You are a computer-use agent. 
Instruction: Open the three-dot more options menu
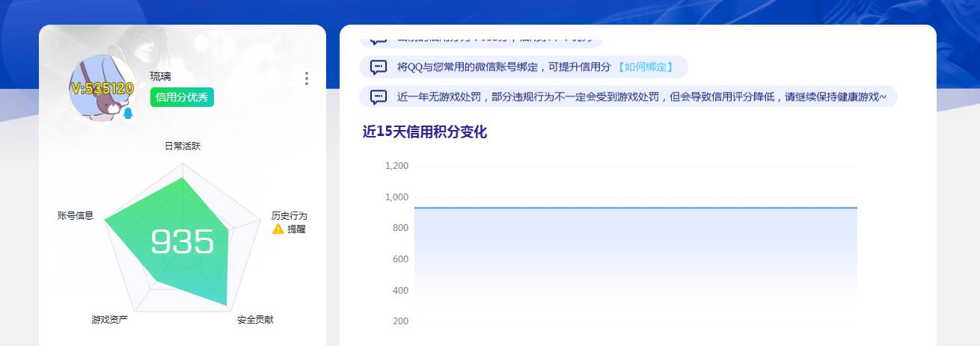pos(307,78)
